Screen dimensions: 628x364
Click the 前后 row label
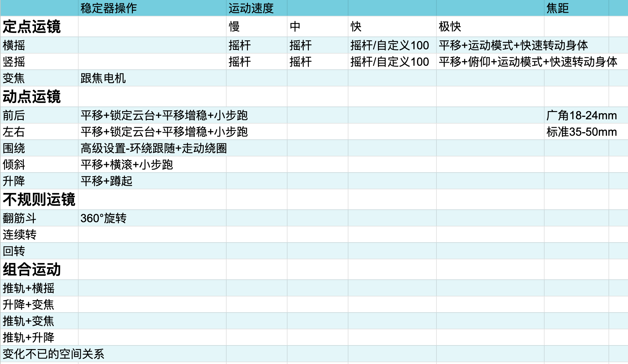[39, 115]
